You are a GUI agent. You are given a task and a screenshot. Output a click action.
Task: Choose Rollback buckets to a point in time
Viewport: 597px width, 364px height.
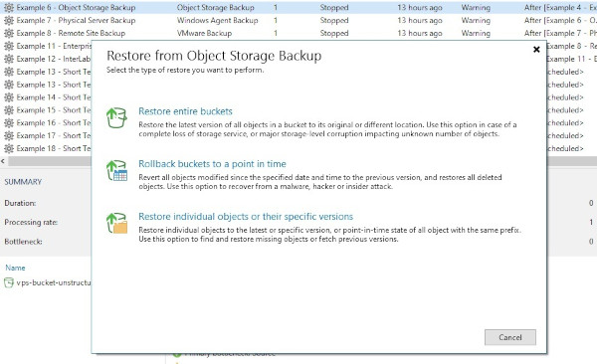[x=212, y=164]
